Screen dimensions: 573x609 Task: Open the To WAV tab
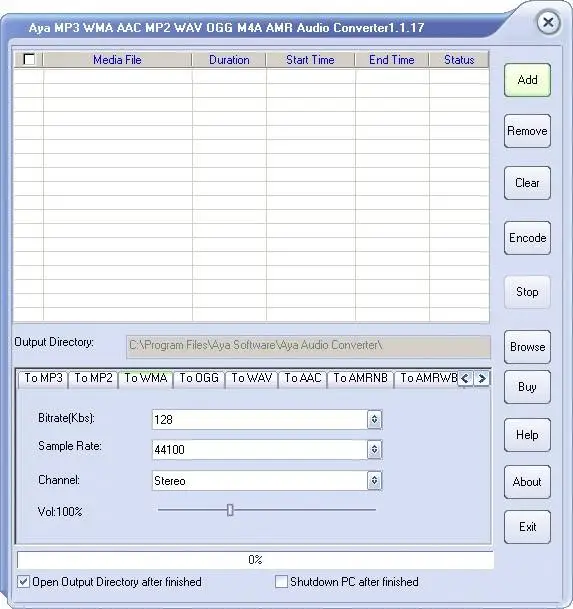click(251, 378)
